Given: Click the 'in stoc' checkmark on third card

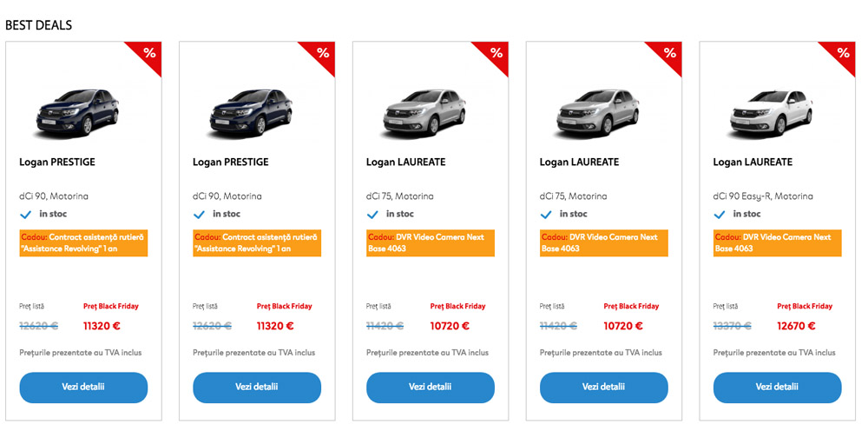Looking at the screenshot, I should tap(373, 214).
